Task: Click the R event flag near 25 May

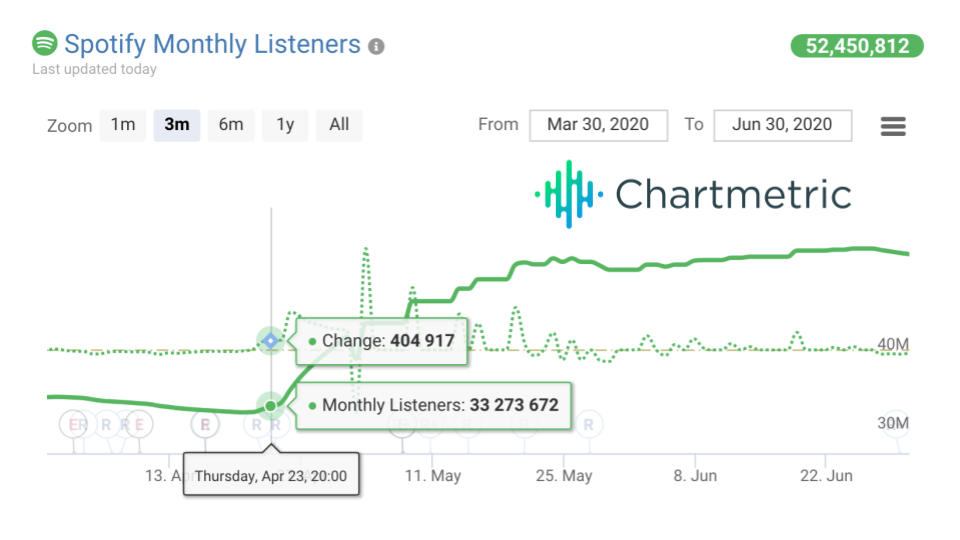Action: click(x=588, y=424)
